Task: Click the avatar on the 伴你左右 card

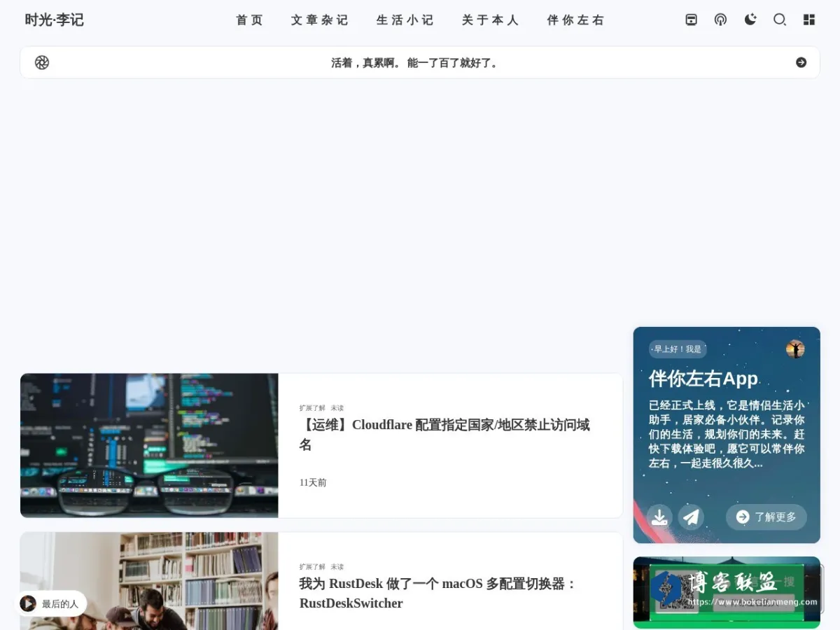Action: [x=795, y=349]
